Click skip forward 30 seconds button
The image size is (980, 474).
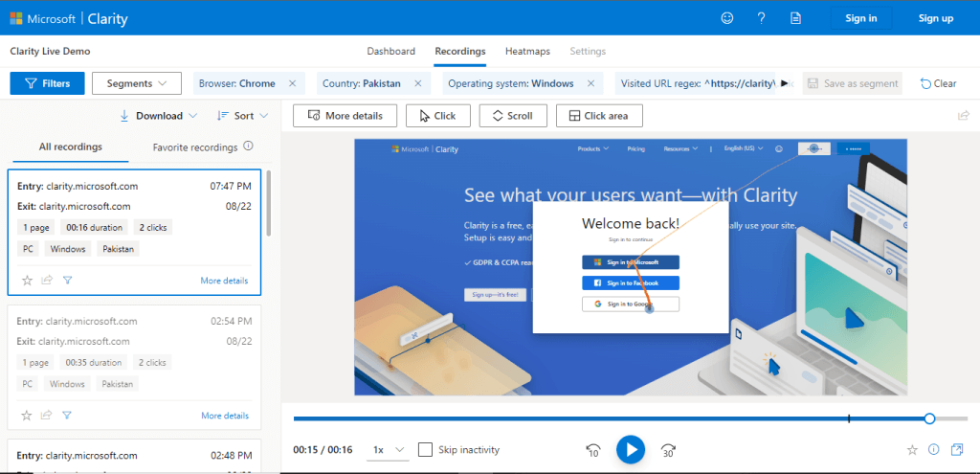click(668, 450)
